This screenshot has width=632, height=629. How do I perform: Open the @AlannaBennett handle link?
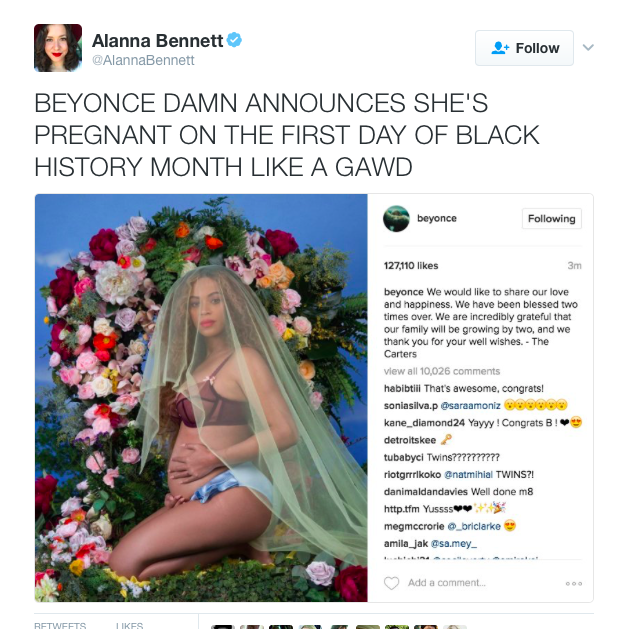(x=143, y=60)
